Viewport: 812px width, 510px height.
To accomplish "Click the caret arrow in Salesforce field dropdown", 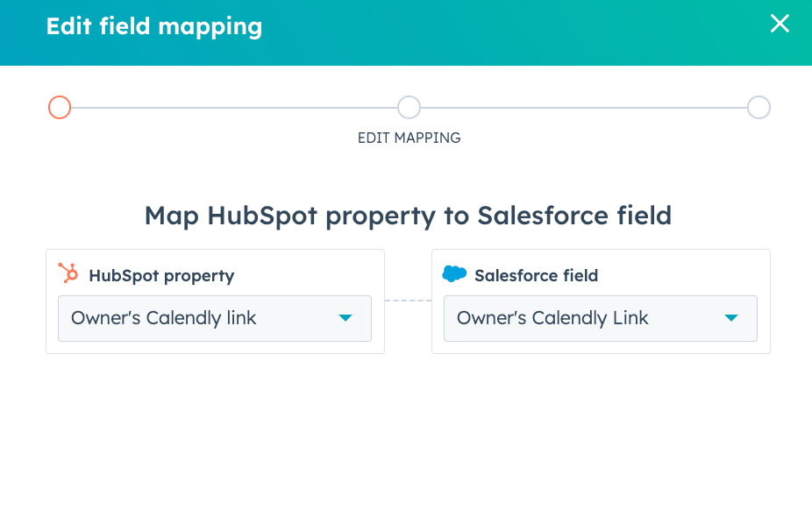I will pyautogui.click(x=731, y=318).
